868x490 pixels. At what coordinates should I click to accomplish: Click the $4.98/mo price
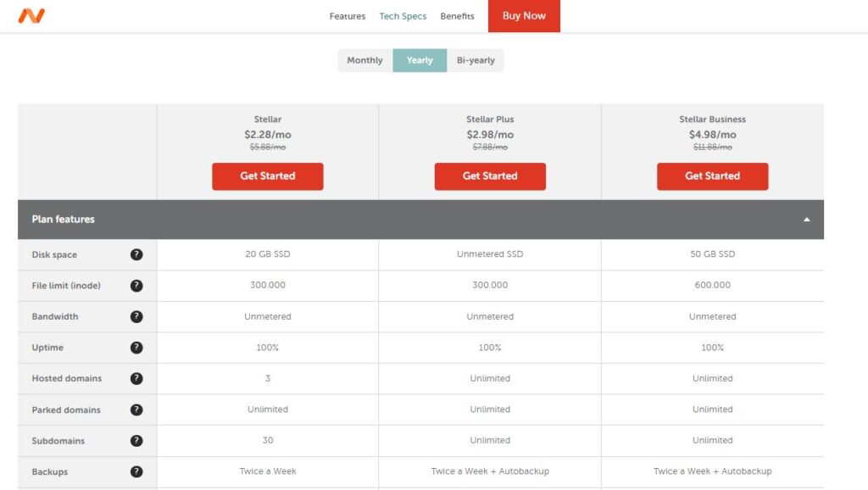click(712, 135)
